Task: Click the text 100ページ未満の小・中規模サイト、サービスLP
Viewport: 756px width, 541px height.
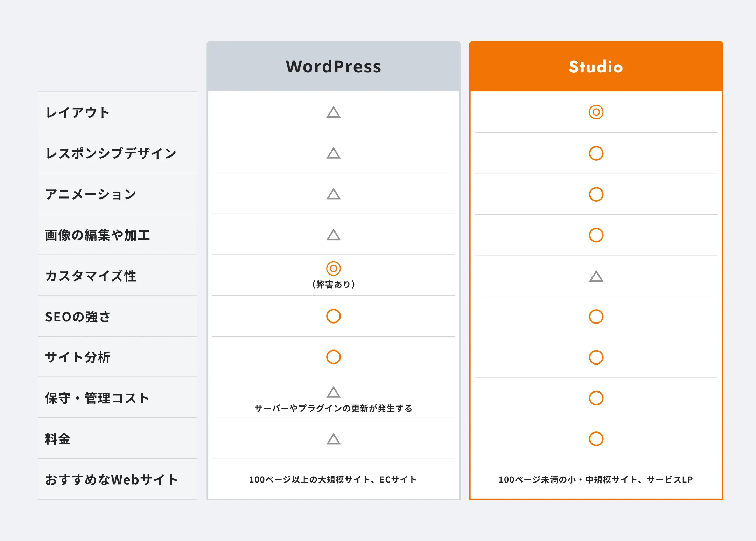Action: 596,479
